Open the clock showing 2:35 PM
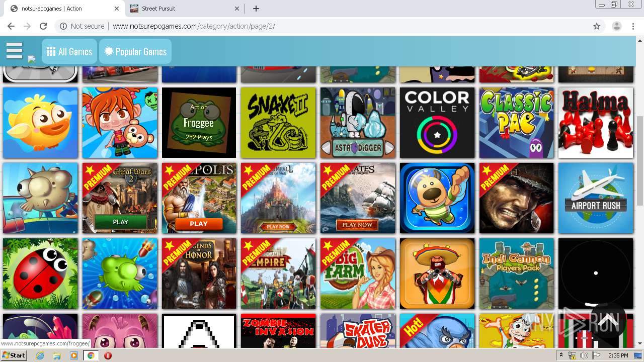Screen dimensions: 644x362 (618, 355)
